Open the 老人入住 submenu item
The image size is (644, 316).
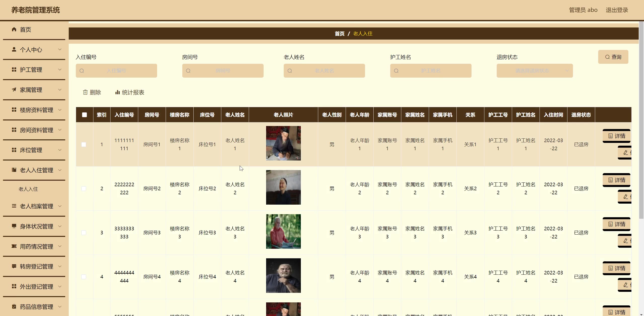coord(28,189)
